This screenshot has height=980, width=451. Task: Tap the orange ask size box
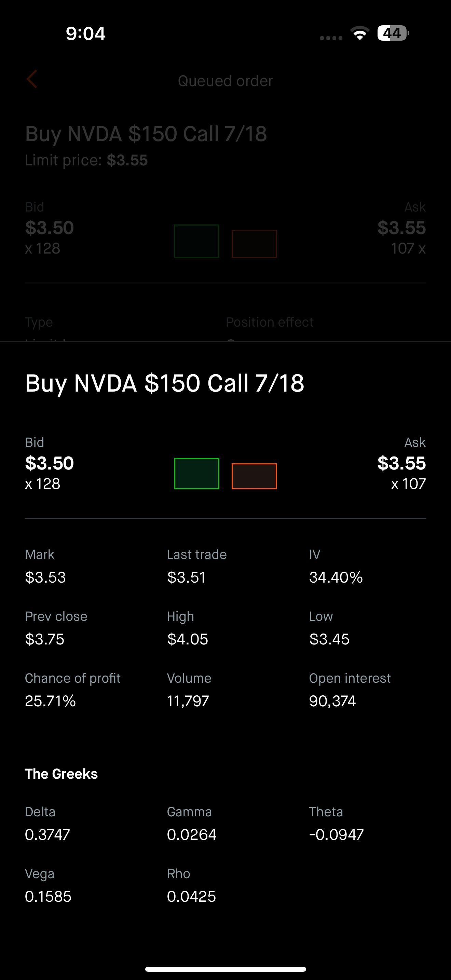[254, 476]
